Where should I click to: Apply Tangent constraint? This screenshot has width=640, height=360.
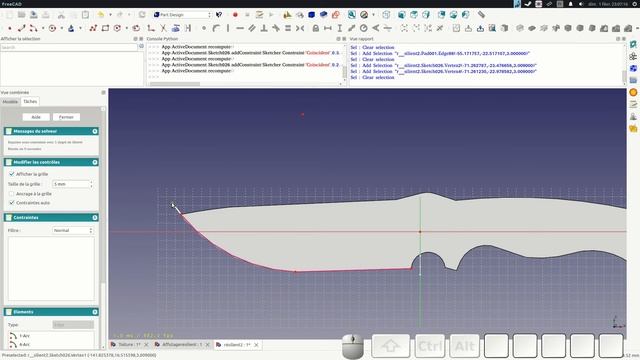(x=276, y=28)
